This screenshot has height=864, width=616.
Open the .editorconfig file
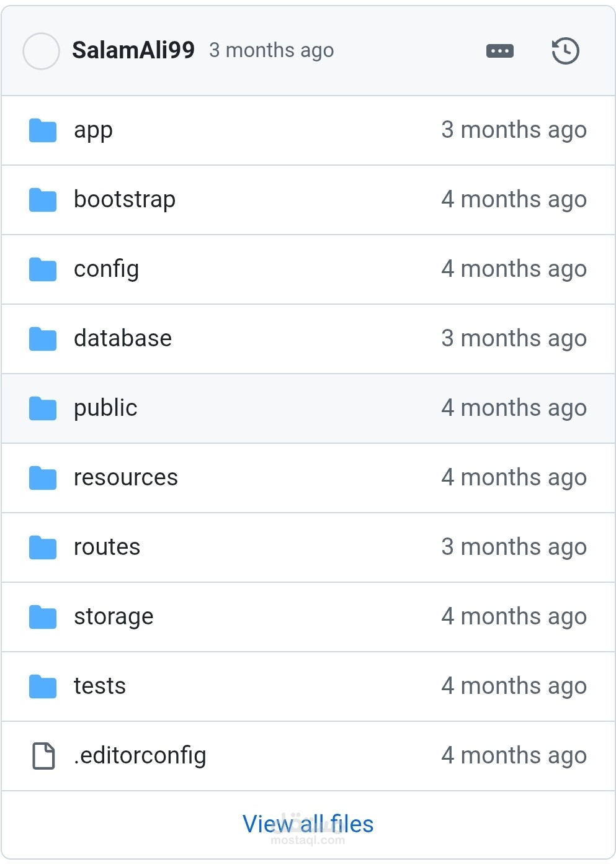pos(140,755)
